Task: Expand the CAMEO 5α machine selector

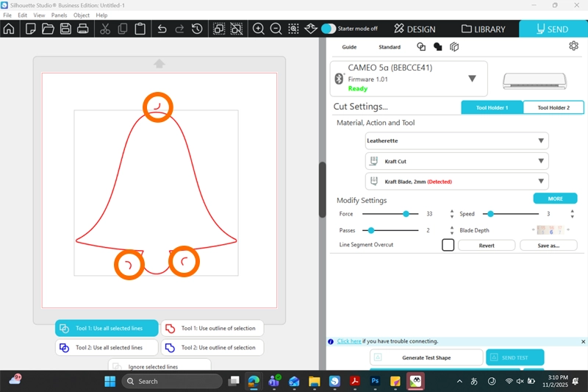Action: click(472, 79)
